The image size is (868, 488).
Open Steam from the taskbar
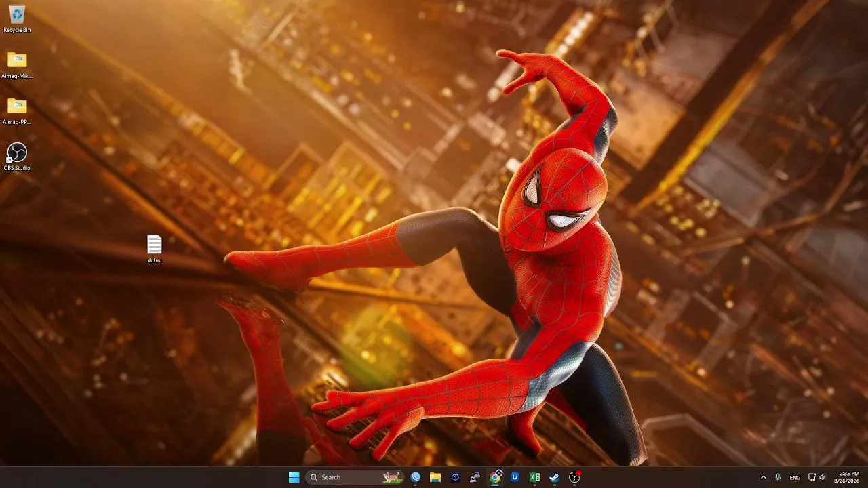[x=554, y=477]
